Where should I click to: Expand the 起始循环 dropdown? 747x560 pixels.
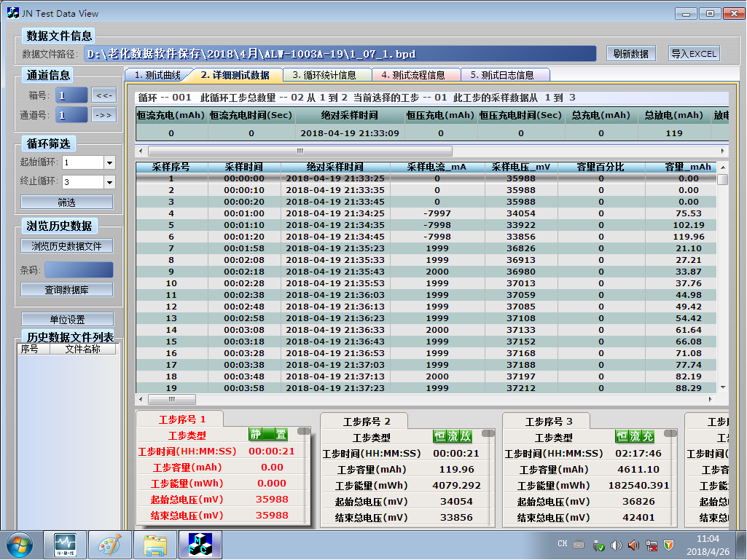(x=109, y=162)
